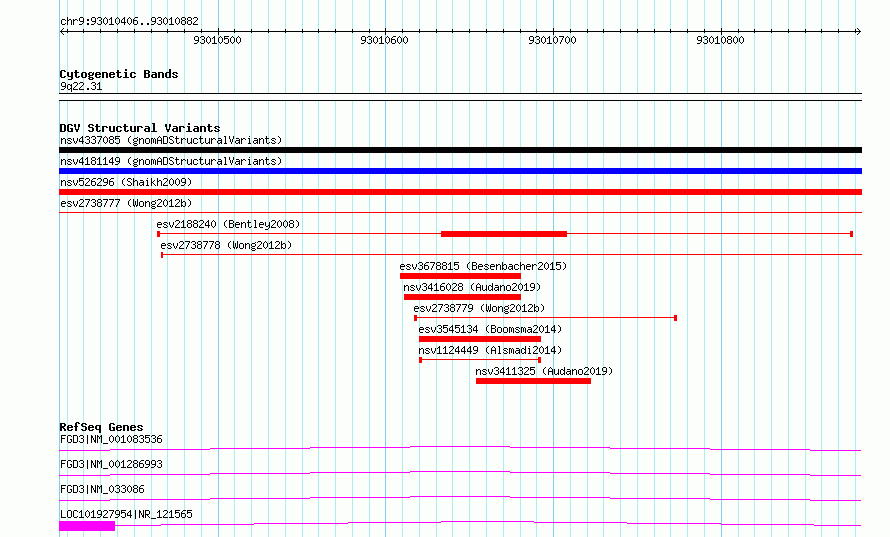Click nsv1124449 (Alsmadi2014) variant label

point(490,350)
